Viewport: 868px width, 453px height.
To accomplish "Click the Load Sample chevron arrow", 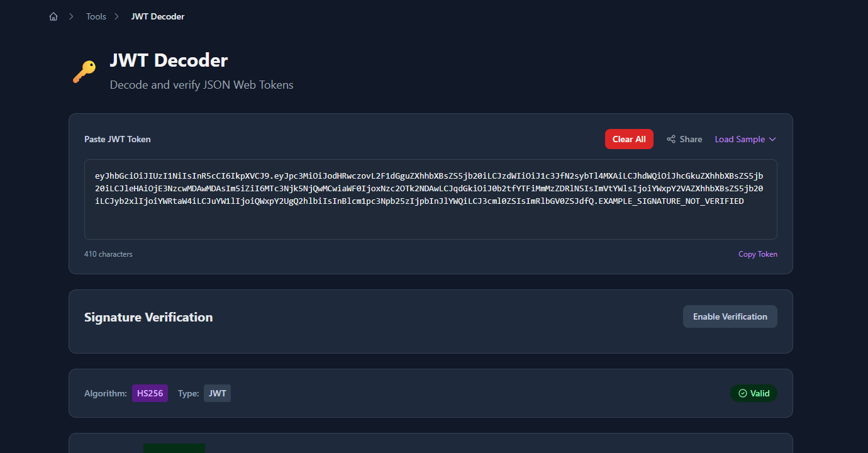I will (x=772, y=139).
